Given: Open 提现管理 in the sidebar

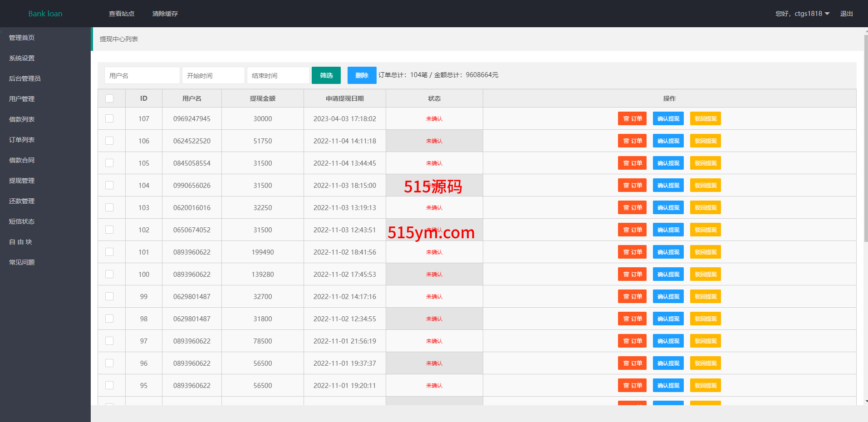Looking at the screenshot, I should click(22, 181).
